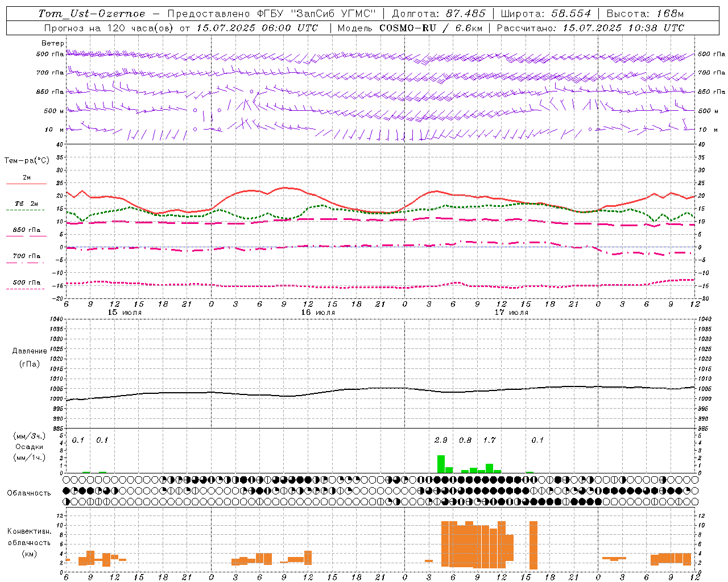Click the 'Долгота: 87.485' header value
This screenshot has width=728, height=582.
[439, 14]
